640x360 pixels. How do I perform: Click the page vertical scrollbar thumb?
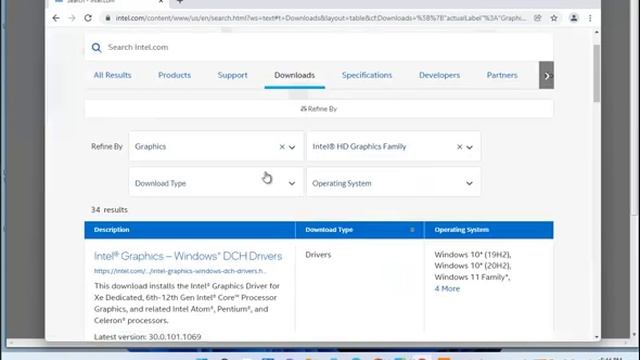pyautogui.click(x=597, y=73)
